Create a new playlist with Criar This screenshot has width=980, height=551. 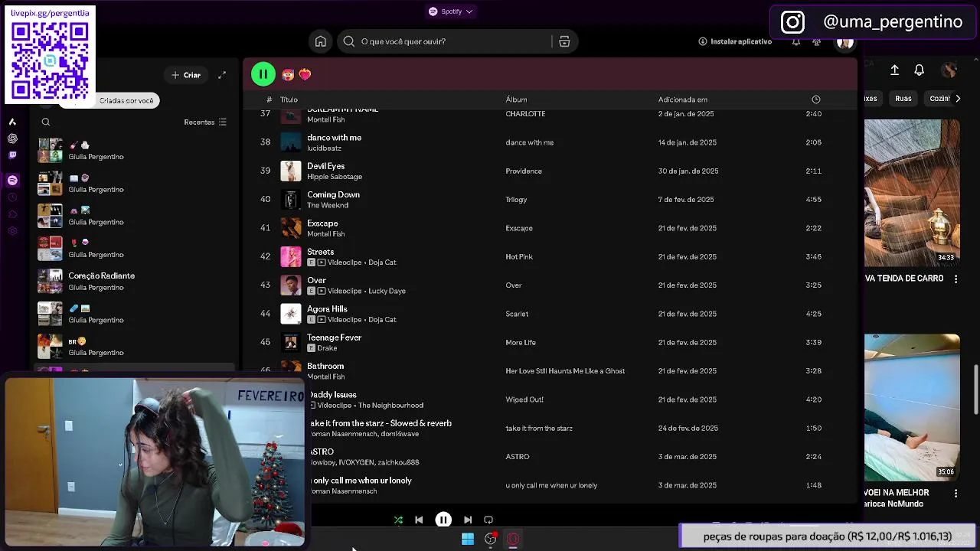tap(186, 75)
